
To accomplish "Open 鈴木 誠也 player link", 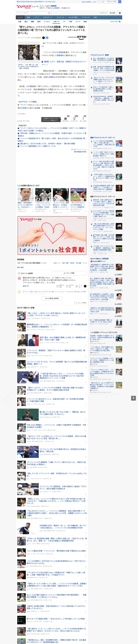I will (x=21, y=267).
